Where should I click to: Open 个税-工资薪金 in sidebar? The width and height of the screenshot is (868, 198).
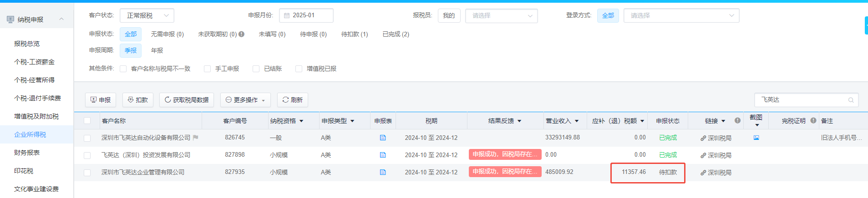click(34, 62)
